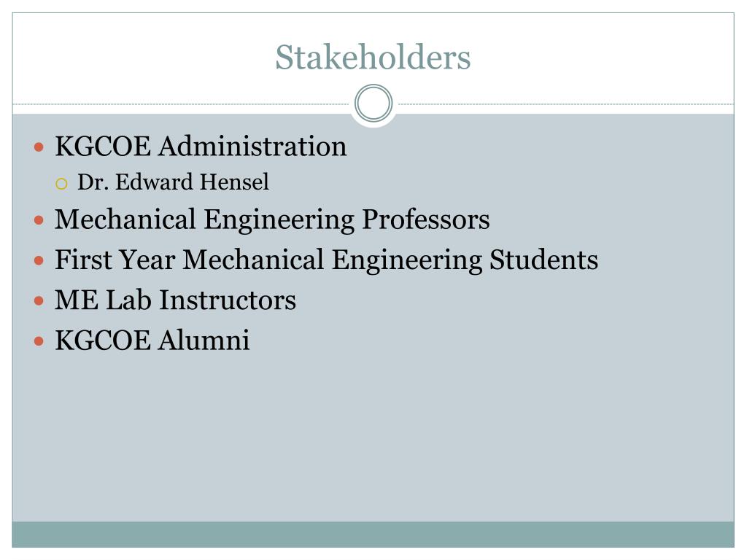
Task: Click the Dr. Edward Hensel sub-bullet text
Action: click(x=173, y=182)
